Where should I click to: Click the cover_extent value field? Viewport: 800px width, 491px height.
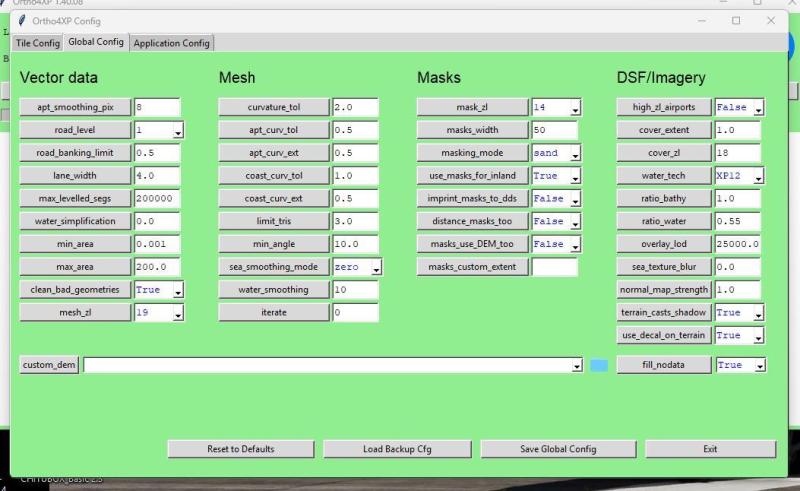[737, 130]
